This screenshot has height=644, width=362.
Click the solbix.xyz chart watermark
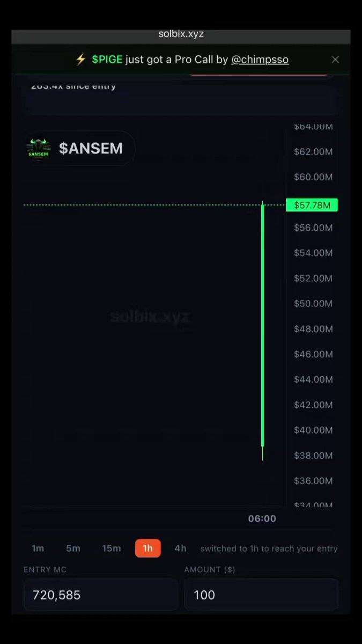150,316
